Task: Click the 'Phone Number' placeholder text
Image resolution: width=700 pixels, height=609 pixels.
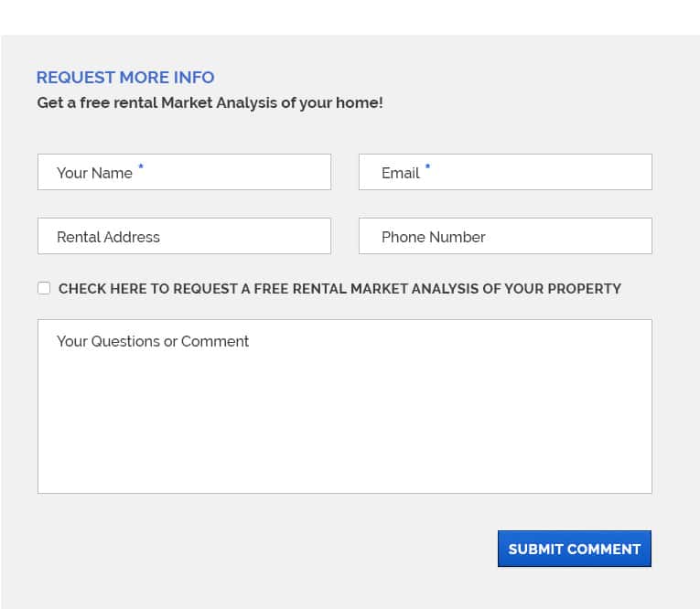Action: pos(434,237)
